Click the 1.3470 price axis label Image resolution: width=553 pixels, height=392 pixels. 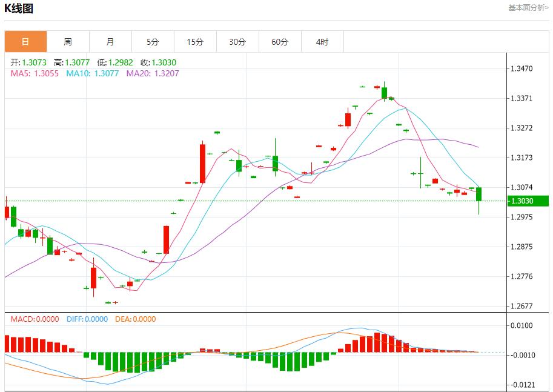click(x=522, y=69)
